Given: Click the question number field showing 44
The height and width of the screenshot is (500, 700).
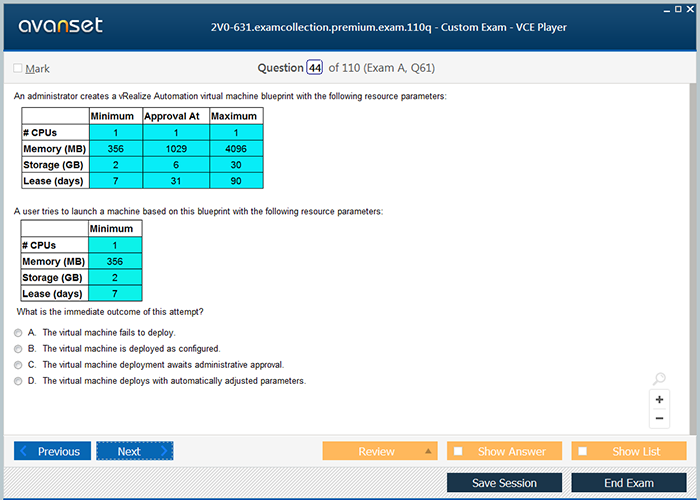Looking at the screenshot, I should [x=314, y=68].
